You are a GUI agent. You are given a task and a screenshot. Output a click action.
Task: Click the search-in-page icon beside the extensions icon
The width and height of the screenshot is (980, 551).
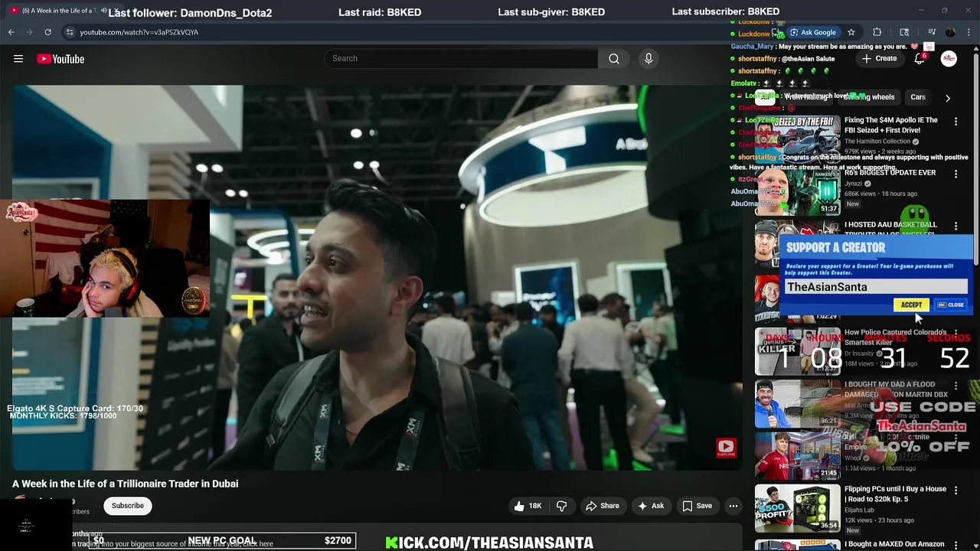click(904, 32)
